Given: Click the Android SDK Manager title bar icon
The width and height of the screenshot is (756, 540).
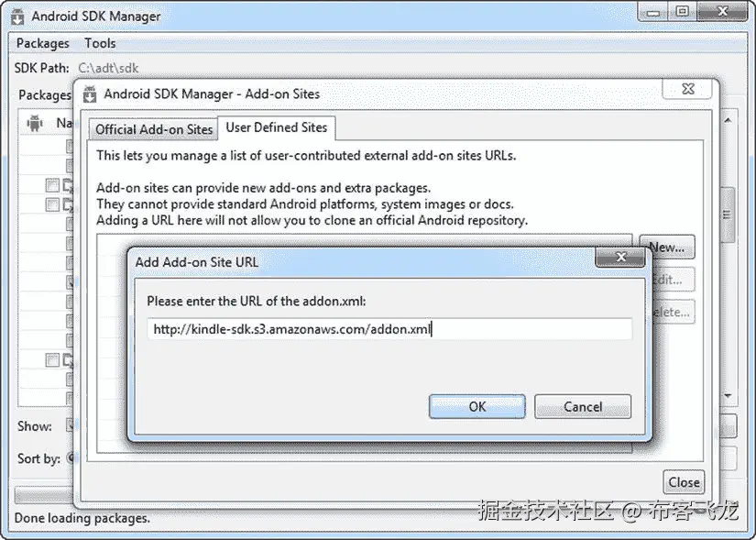Looking at the screenshot, I should [x=17, y=16].
